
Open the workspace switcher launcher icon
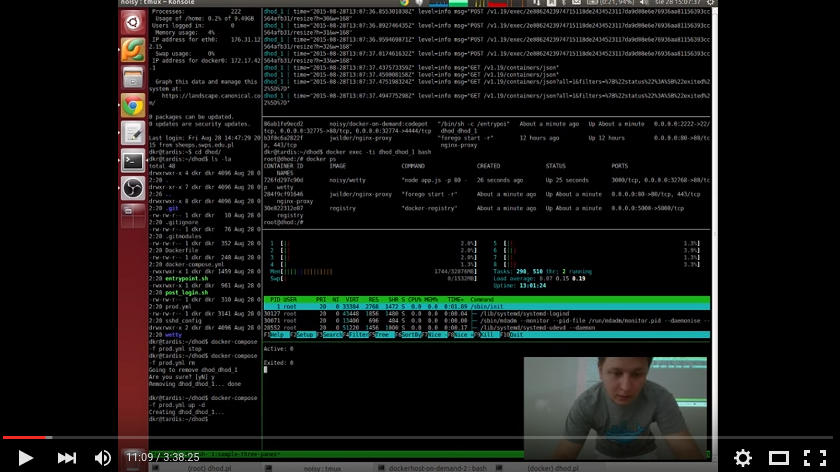pos(133,215)
